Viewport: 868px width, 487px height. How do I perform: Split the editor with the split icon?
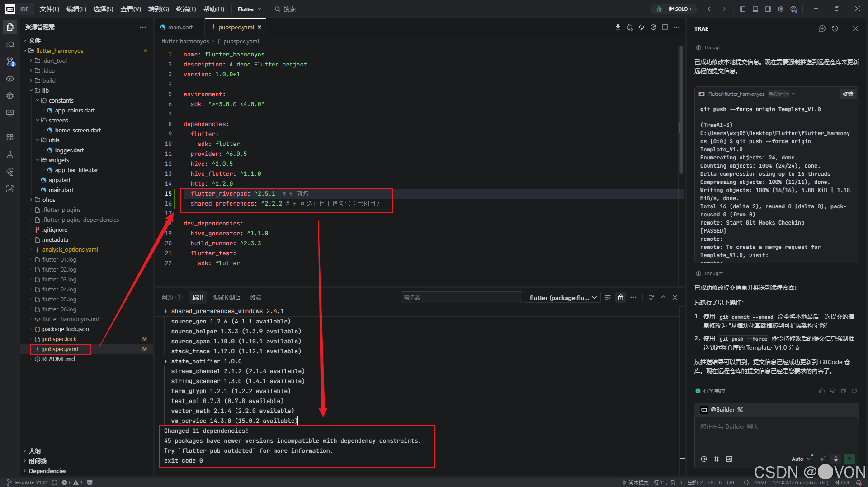pos(665,27)
